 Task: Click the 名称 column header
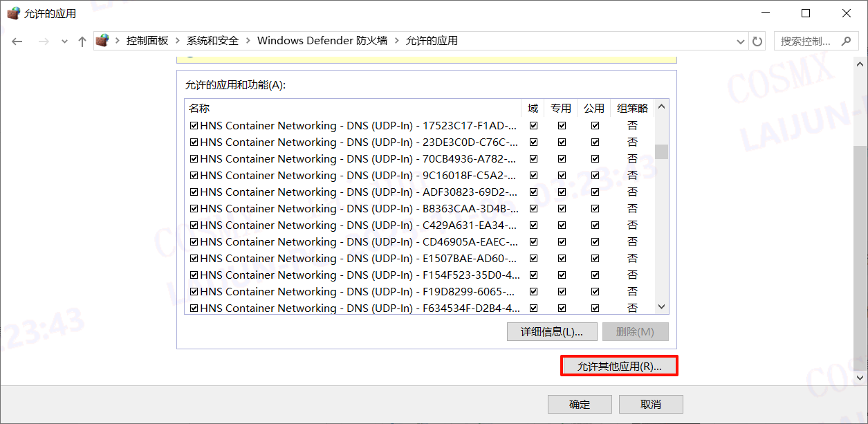pos(353,108)
